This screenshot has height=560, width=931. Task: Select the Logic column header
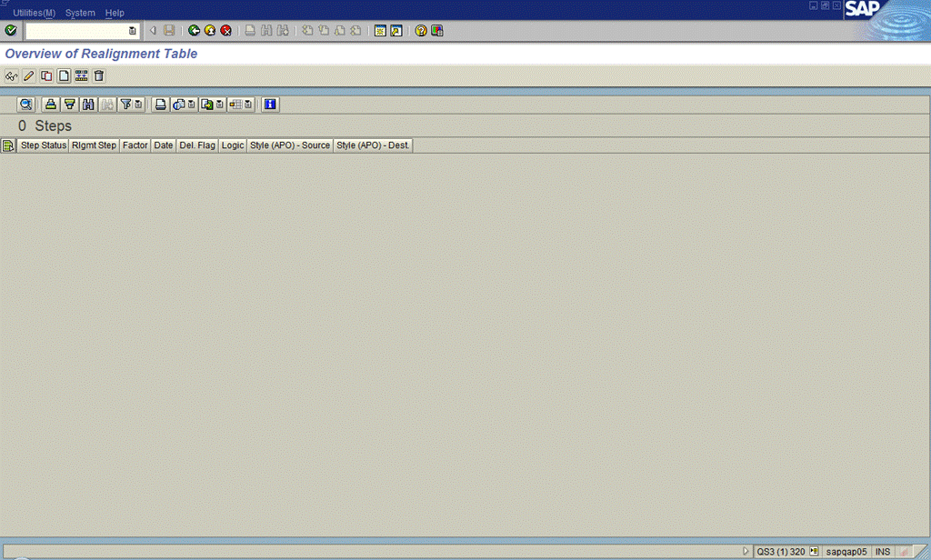point(233,145)
